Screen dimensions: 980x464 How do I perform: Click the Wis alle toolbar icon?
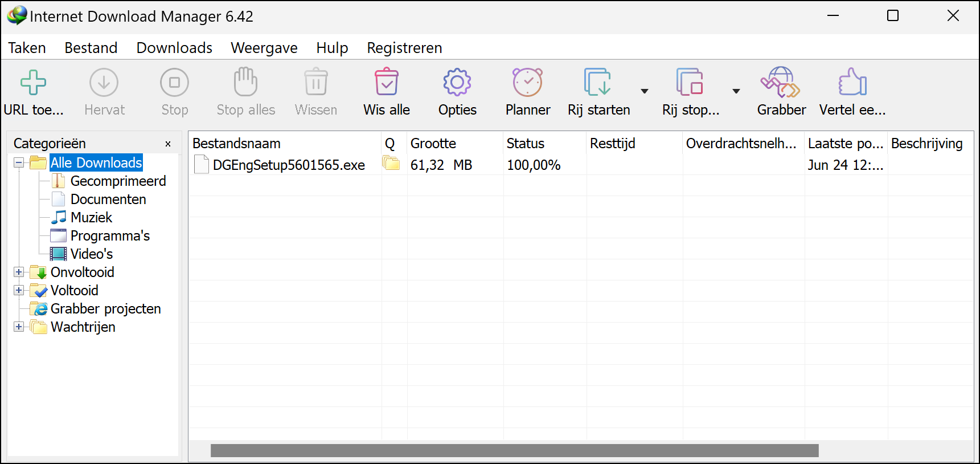coord(387,82)
